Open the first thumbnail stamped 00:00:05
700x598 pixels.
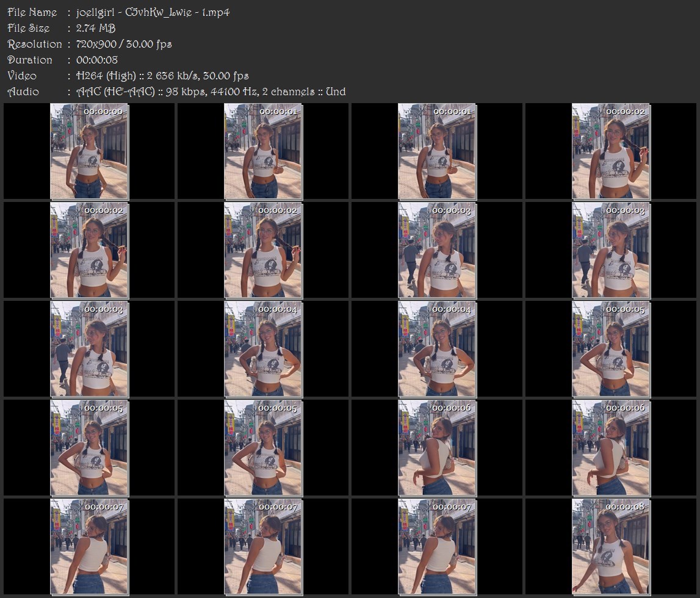pos(611,349)
